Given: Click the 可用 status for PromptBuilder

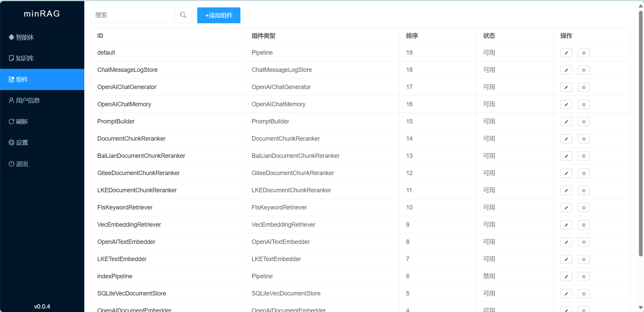Looking at the screenshot, I should pos(489,121).
